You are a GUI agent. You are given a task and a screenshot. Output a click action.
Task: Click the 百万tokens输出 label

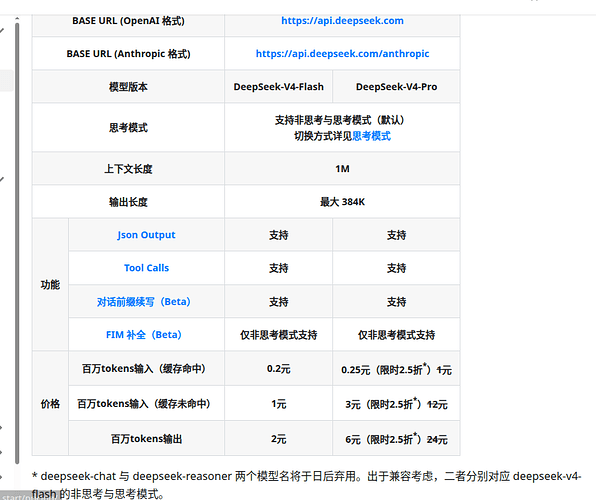coord(146,439)
